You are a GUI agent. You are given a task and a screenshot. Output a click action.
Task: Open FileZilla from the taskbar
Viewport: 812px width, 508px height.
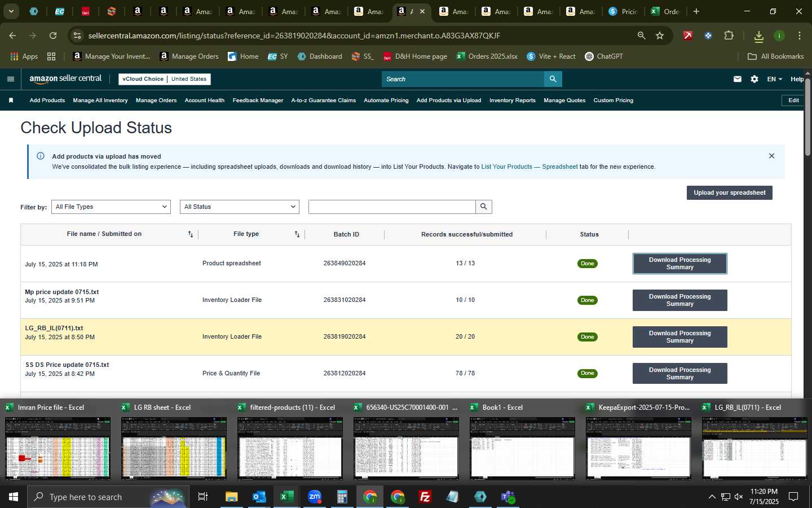point(425,497)
